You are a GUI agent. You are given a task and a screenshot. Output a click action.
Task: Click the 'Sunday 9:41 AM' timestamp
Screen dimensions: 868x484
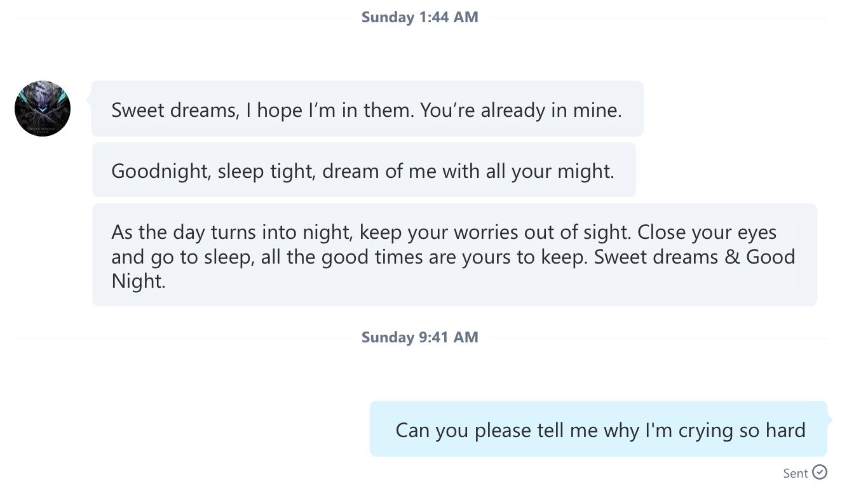(420, 337)
